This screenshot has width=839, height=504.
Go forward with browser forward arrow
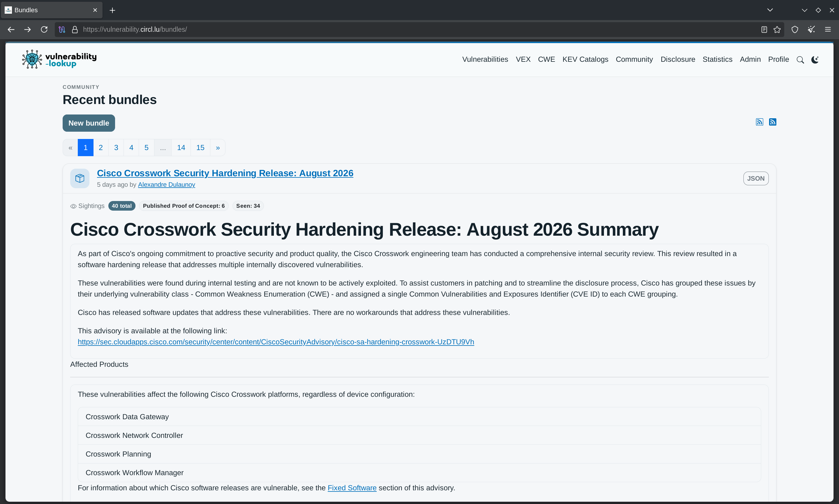click(x=27, y=29)
